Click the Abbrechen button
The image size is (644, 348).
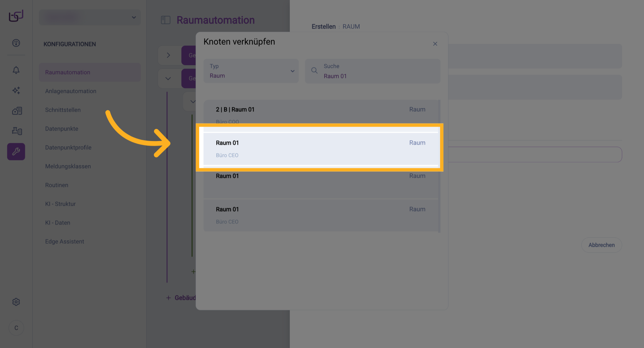click(x=601, y=245)
